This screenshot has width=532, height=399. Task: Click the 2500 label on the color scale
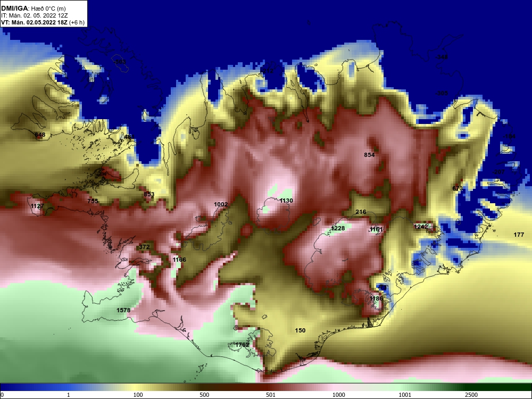[x=471, y=395]
